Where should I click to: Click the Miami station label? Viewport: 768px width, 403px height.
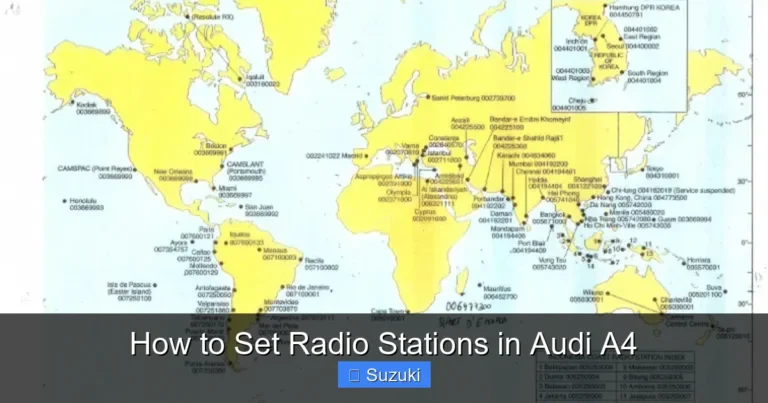coord(235,191)
